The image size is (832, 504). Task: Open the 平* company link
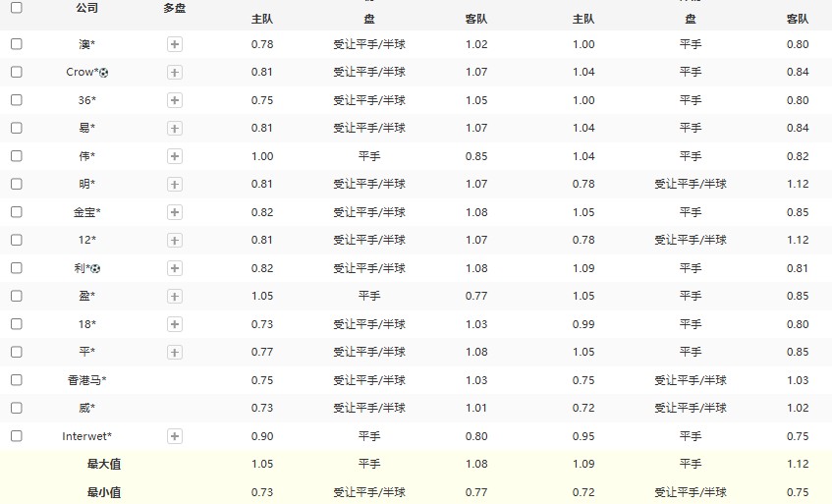click(86, 352)
